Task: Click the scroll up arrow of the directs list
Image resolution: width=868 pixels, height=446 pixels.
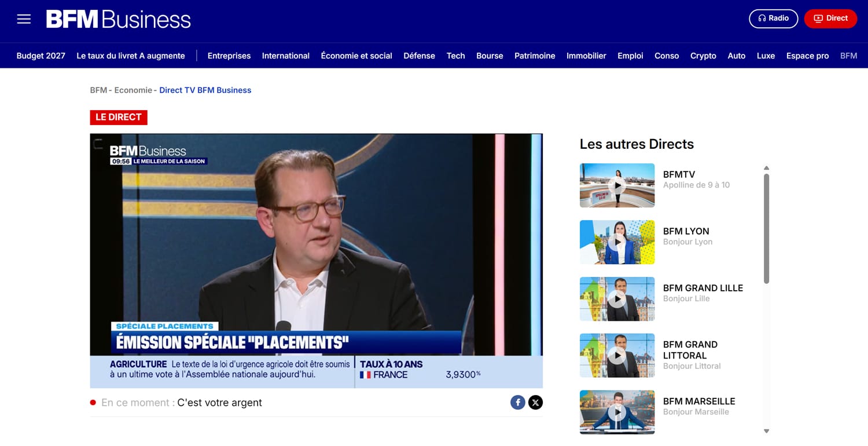Action: click(767, 168)
